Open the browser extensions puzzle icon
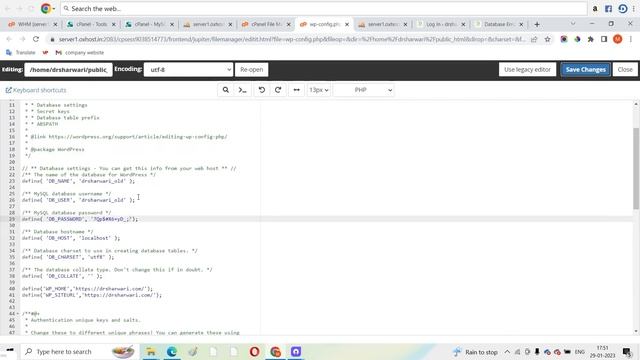Image resolution: width=640 pixels, height=360 pixels. [x=591, y=39]
